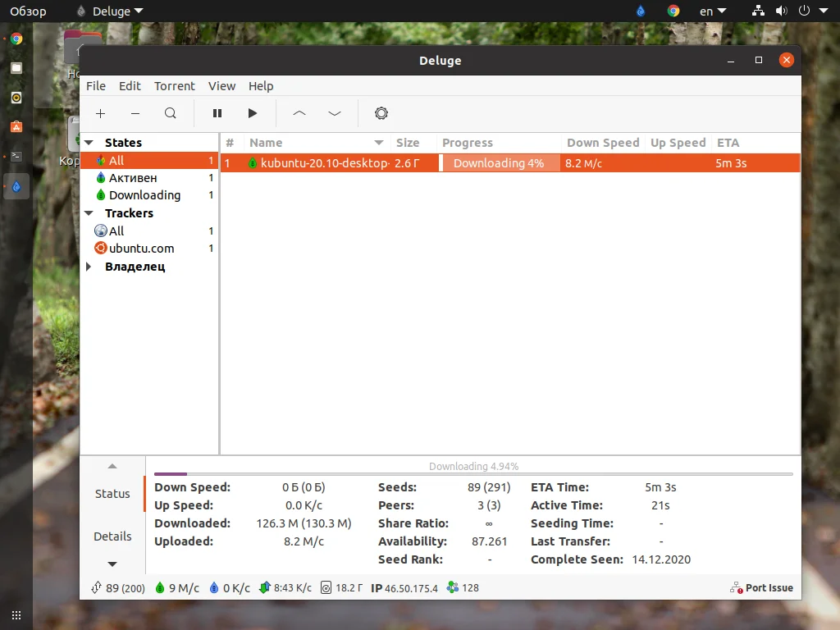Viewport: 840px width, 630px height.
Task: Open the network icon in top panel
Action: point(758,11)
